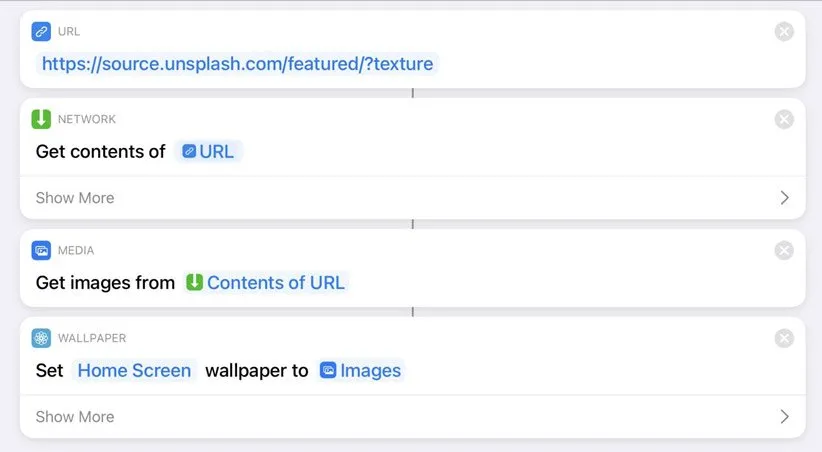Click the link icon of the URL action

coord(41,32)
